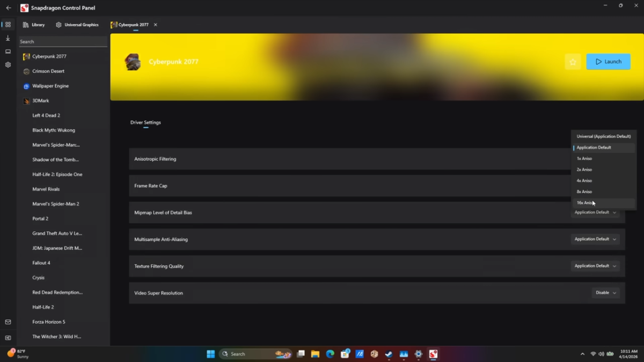Open the volume tray icon

[601, 354]
